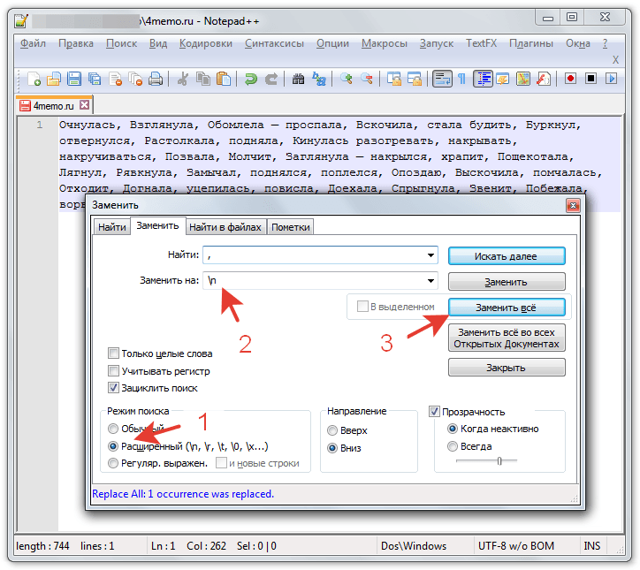Viewport: 640px width, 570px height.
Task: Show all characters pilcrow icon
Action: [462, 78]
